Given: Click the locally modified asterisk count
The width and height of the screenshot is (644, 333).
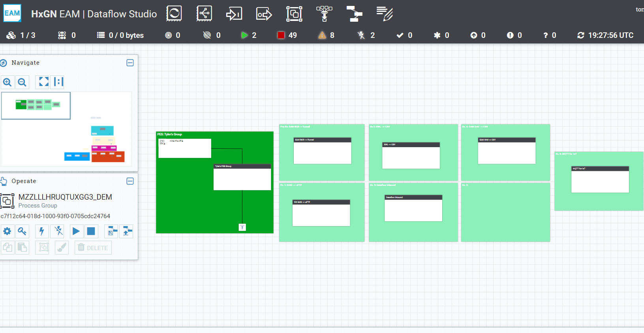Looking at the screenshot, I should pos(441,35).
